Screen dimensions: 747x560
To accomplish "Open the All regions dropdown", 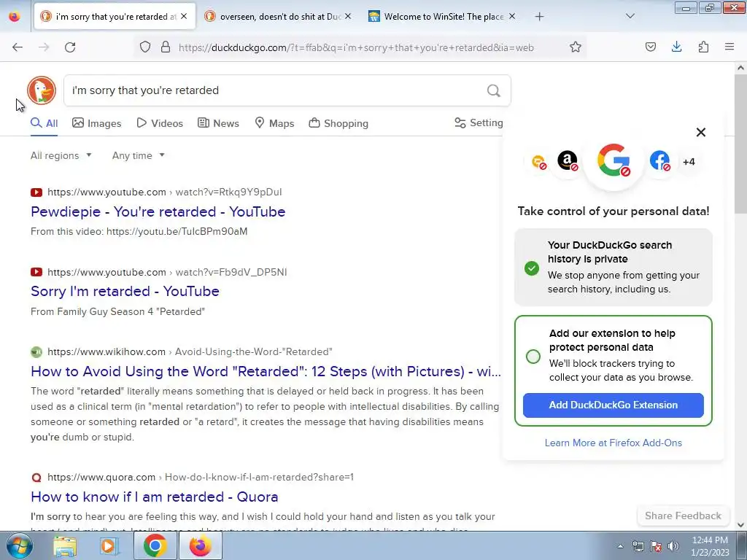I will point(61,156).
